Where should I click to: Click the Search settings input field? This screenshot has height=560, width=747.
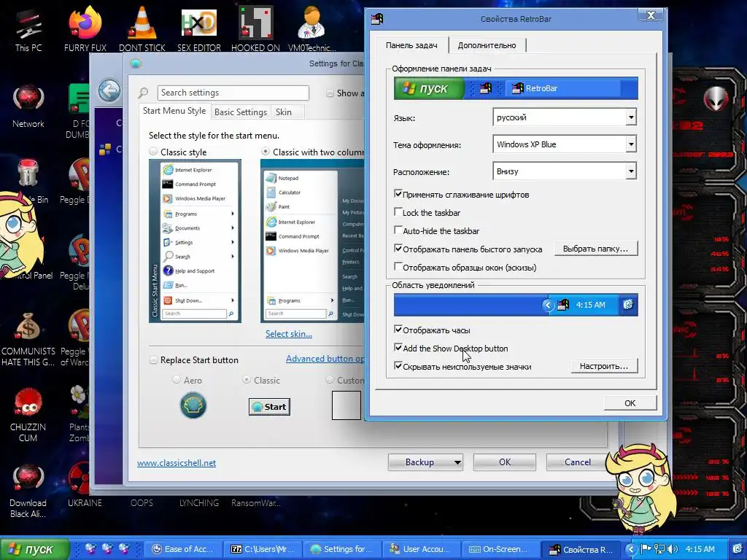tap(233, 93)
